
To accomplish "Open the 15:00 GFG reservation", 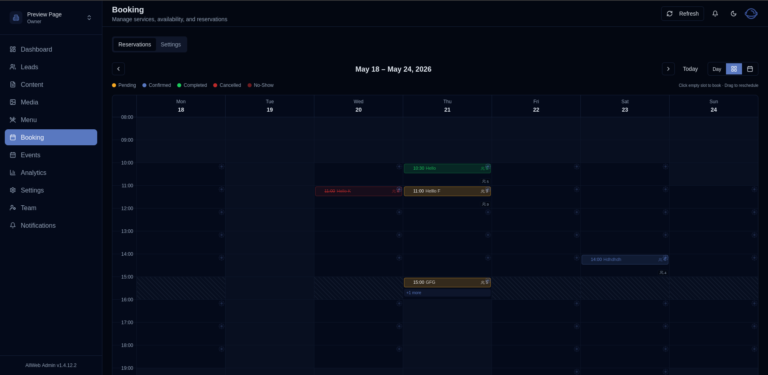I will 447,282.
